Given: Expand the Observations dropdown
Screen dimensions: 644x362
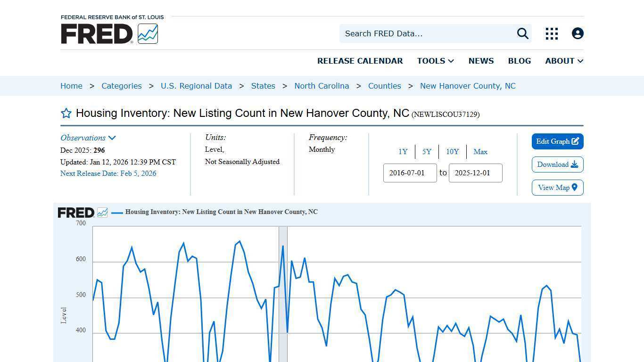Looking at the screenshot, I should (88, 138).
